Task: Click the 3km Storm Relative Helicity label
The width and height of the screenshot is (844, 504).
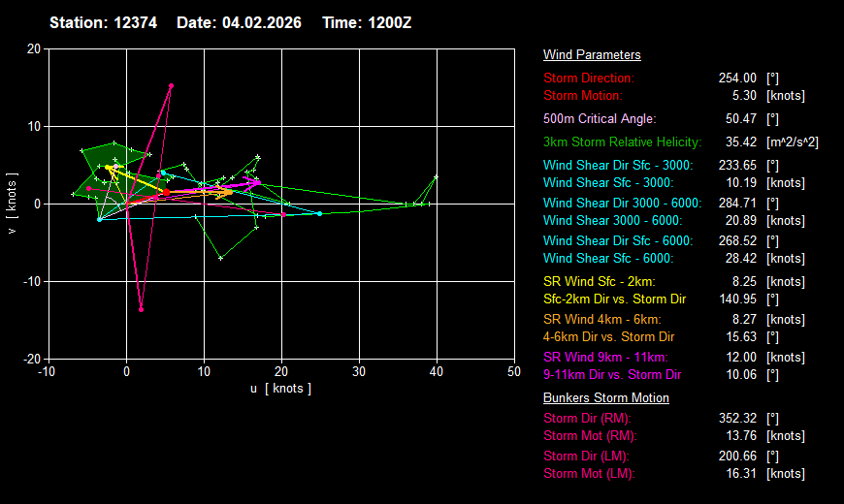Action: pos(622,142)
